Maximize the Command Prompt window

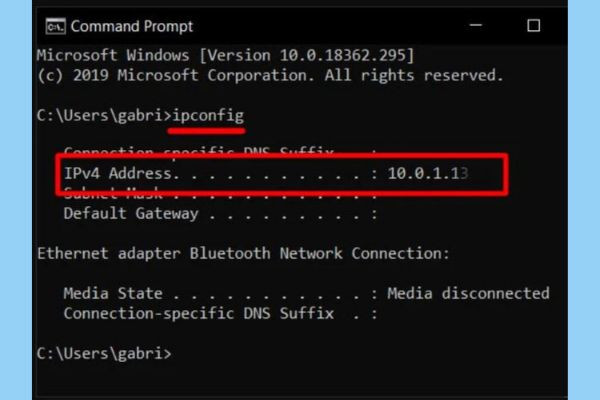[533, 25]
